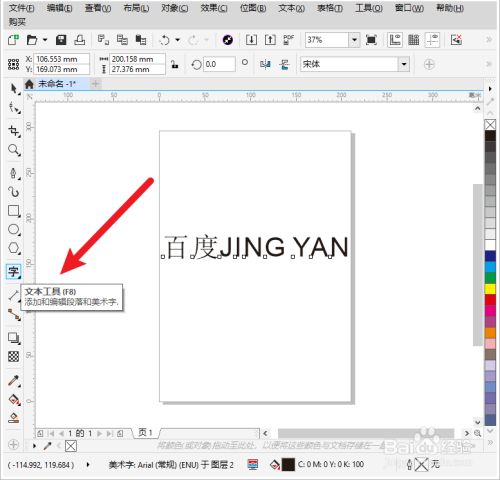Viewport: 500px width, 480px height.
Task: Expand the color palette flyout arrow
Action: coord(490,89)
